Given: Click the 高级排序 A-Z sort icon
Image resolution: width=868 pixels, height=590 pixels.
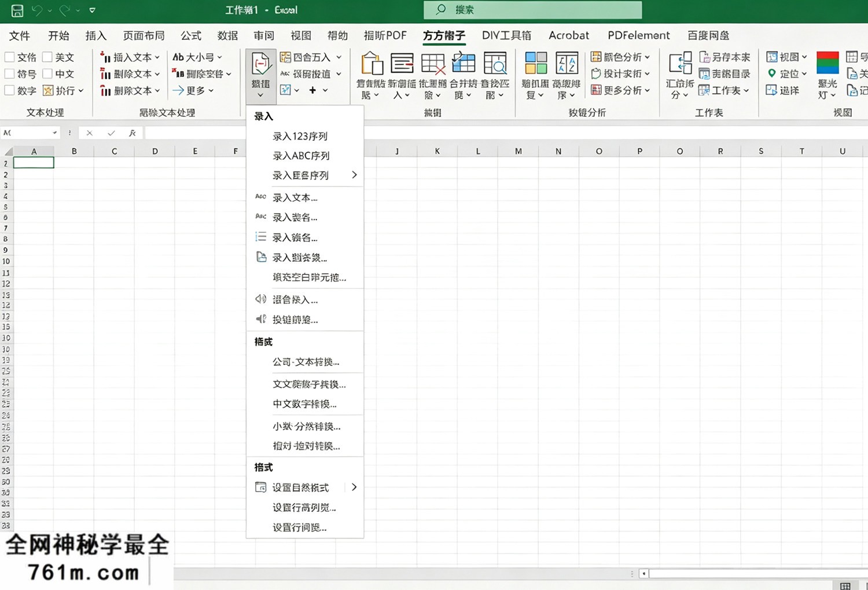Looking at the screenshot, I should (567, 63).
